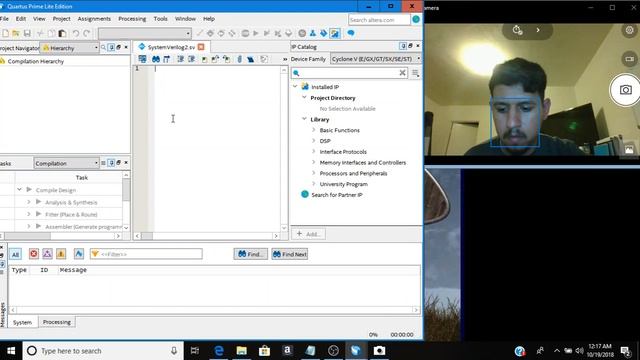Image resolution: width=640 pixels, height=360 pixels.
Task: Open Camera app settings gear
Action: [629, 30]
